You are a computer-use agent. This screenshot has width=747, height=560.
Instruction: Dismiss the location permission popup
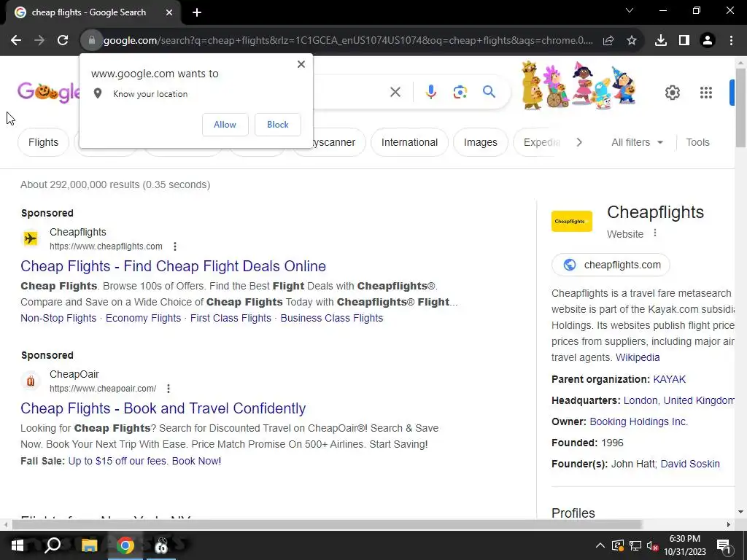coord(301,64)
